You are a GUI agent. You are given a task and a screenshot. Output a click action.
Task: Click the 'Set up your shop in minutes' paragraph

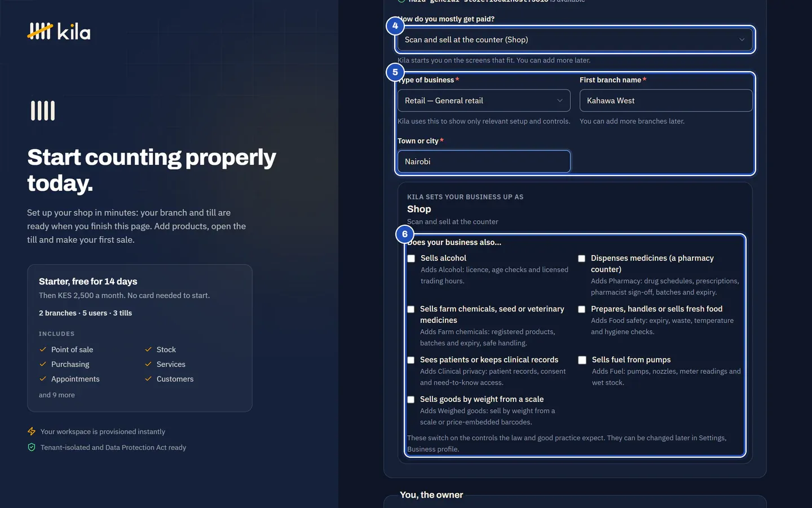point(136,226)
